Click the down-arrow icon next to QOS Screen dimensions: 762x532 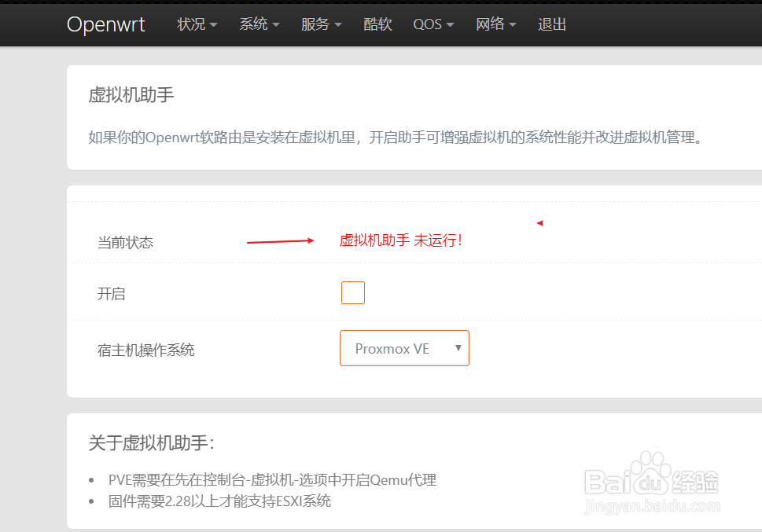(x=451, y=24)
